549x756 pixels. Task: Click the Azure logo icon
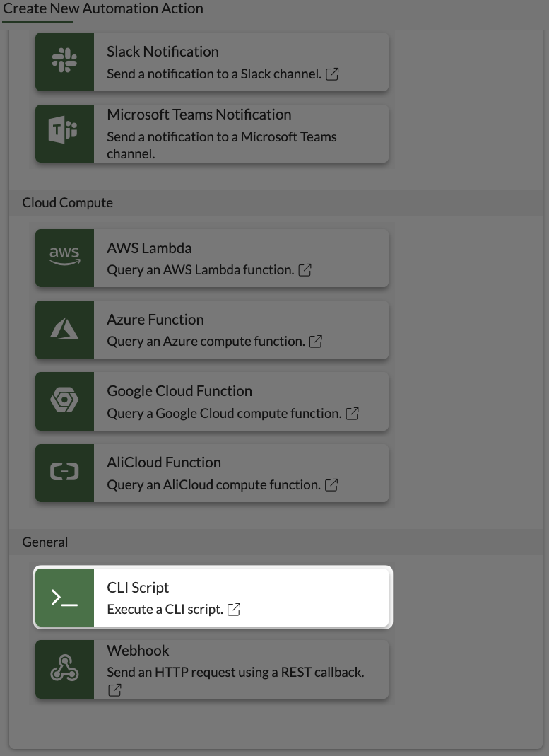64,328
